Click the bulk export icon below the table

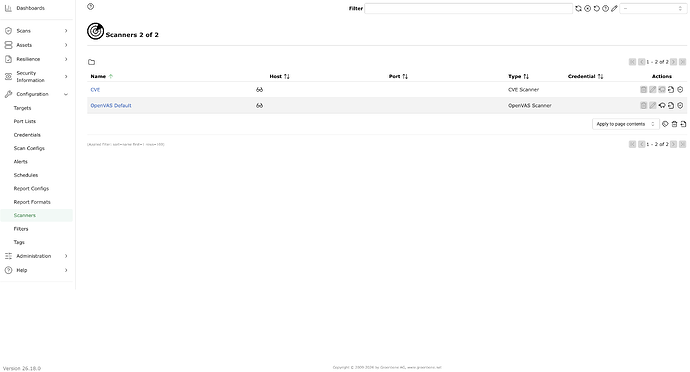pos(683,124)
